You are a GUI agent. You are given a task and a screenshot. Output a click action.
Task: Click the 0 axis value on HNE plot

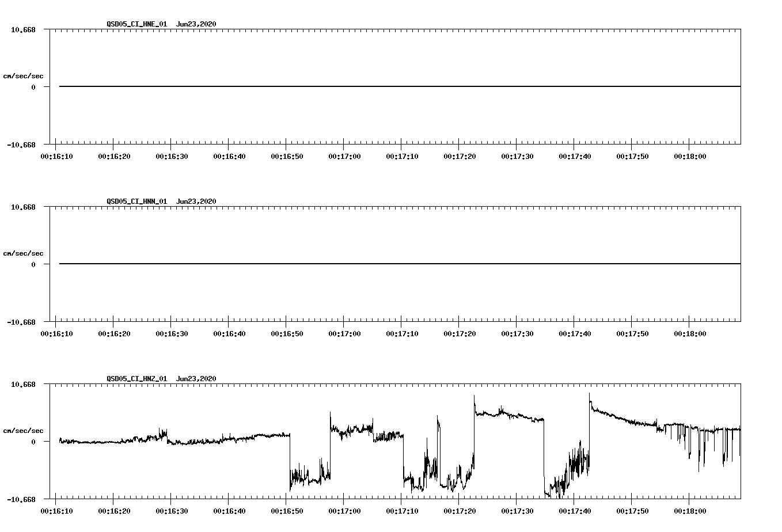(33, 87)
